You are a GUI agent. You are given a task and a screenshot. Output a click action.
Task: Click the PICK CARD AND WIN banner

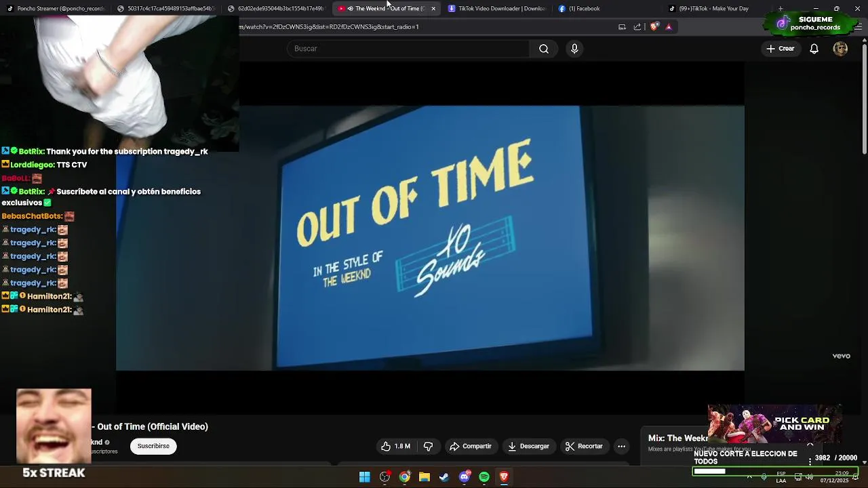(774, 424)
